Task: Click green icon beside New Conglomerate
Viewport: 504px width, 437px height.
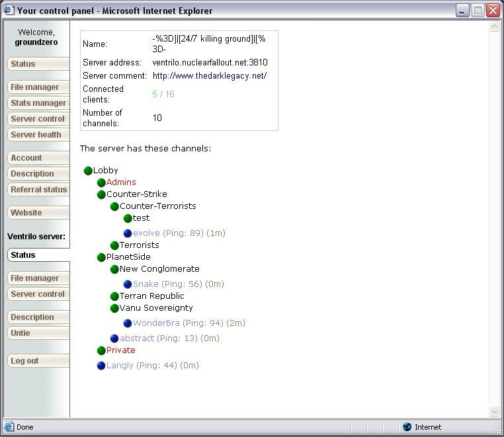Action: (x=114, y=269)
